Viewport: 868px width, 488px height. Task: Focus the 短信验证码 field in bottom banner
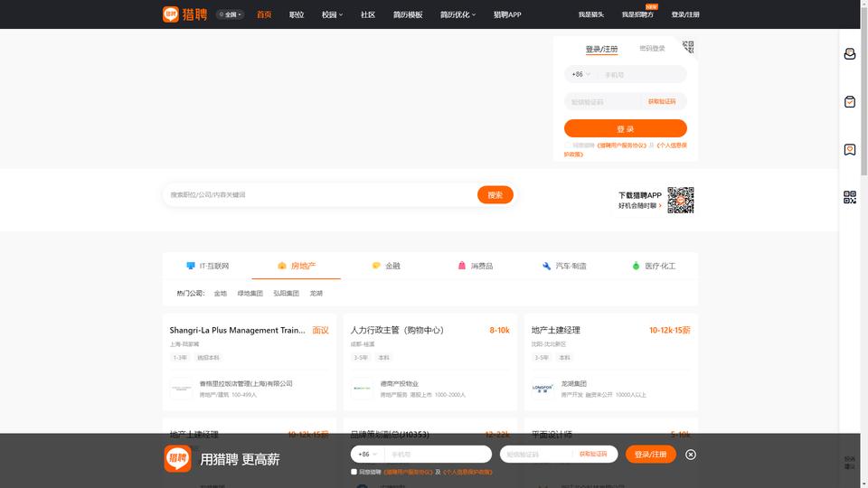[x=535, y=455]
